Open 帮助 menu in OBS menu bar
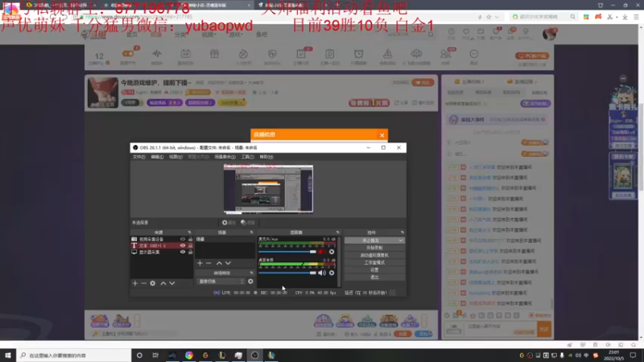This screenshot has width=644, height=362. (266, 157)
